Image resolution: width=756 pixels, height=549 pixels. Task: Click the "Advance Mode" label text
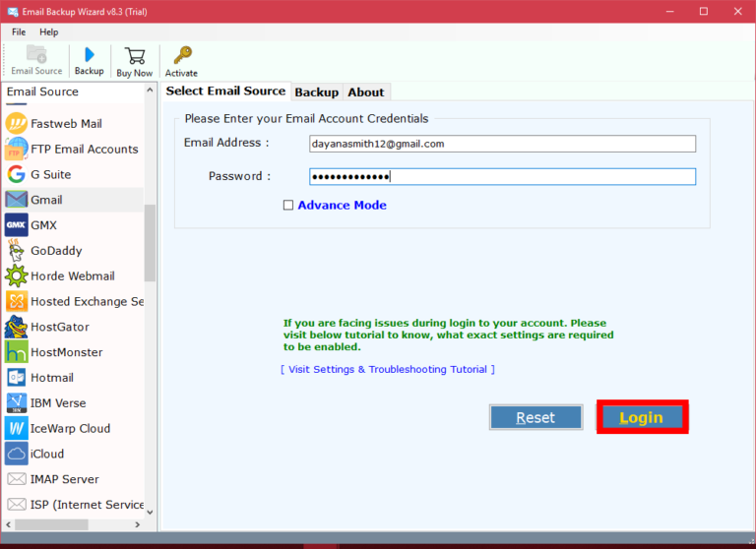point(342,206)
